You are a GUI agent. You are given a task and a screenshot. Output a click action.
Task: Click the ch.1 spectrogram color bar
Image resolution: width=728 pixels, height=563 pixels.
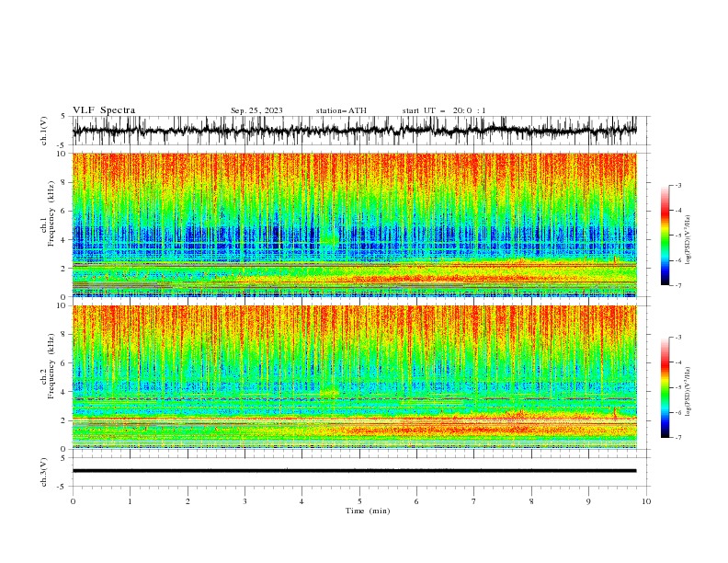tap(665, 236)
